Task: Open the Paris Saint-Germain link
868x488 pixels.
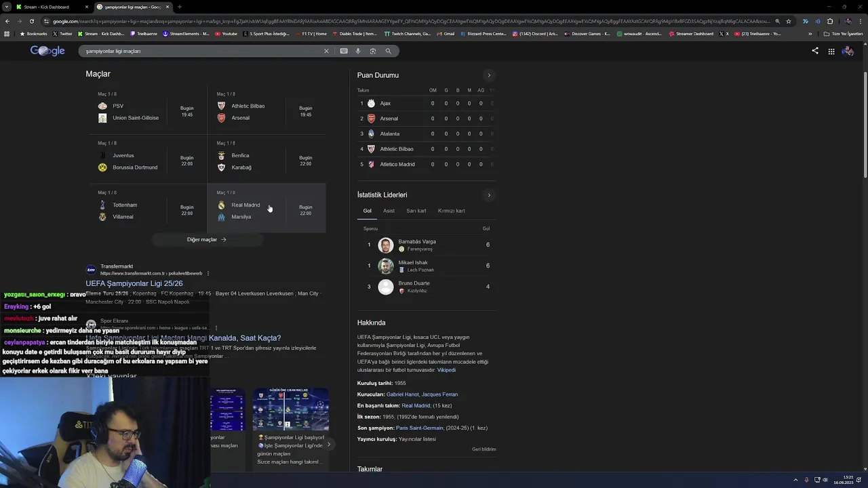Action: click(x=419, y=428)
